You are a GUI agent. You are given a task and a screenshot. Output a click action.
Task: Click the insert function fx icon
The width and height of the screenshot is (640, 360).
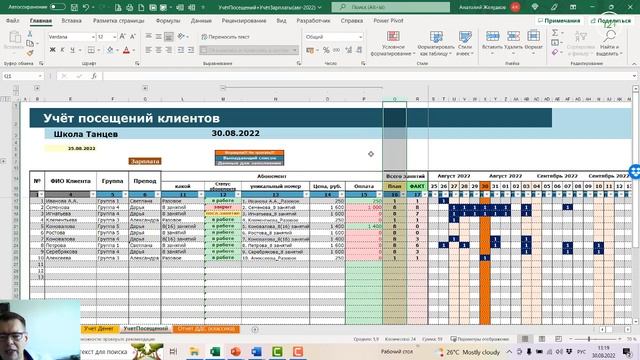tap(94, 76)
